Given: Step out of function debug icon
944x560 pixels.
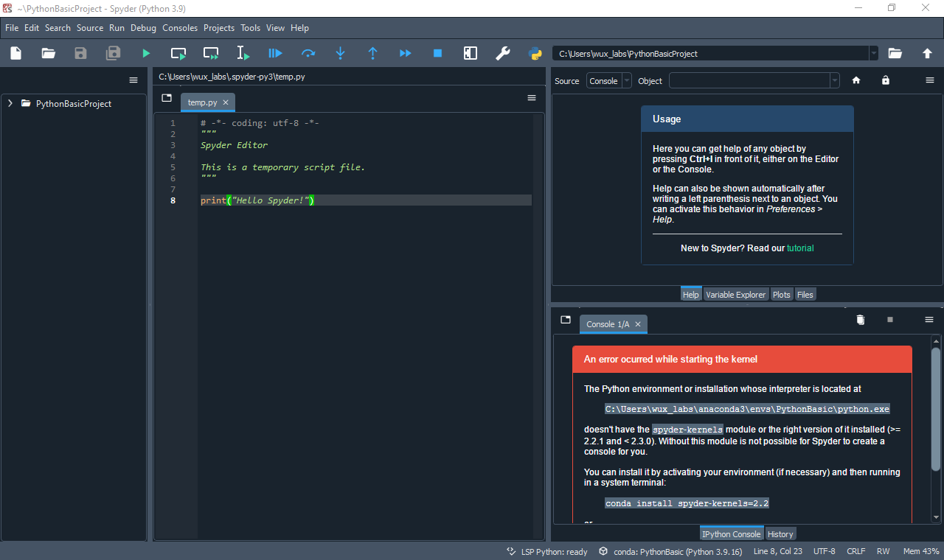Looking at the screenshot, I should (x=373, y=53).
